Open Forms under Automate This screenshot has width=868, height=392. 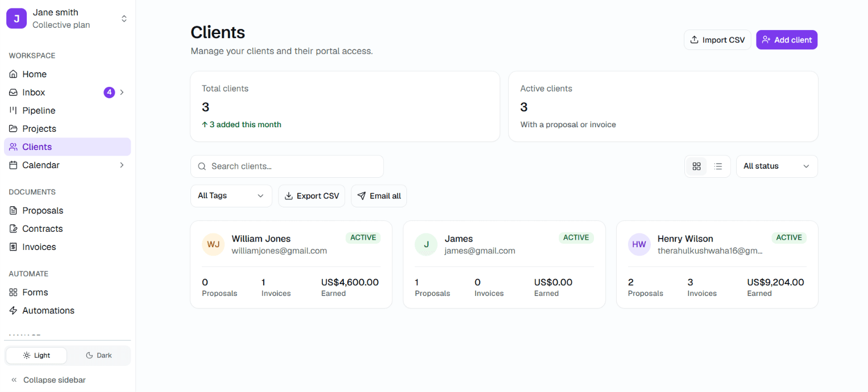(67, 292)
